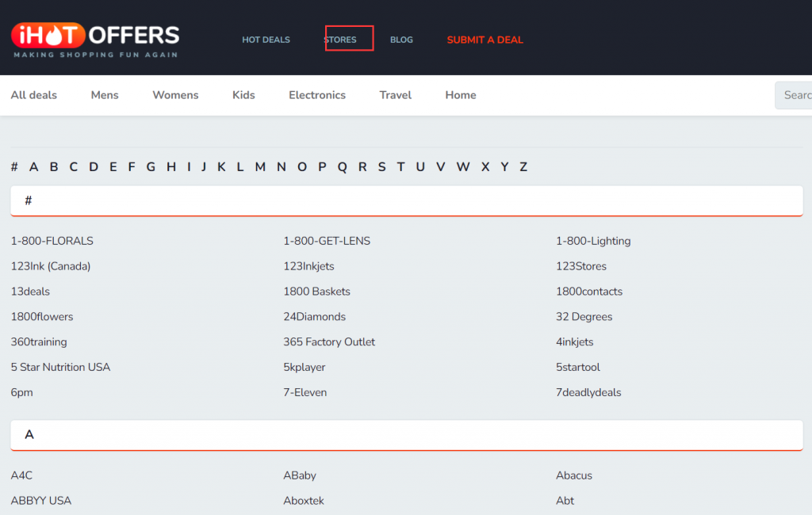
Task: Jump to letter M in index
Action: pyautogui.click(x=260, y=166)
